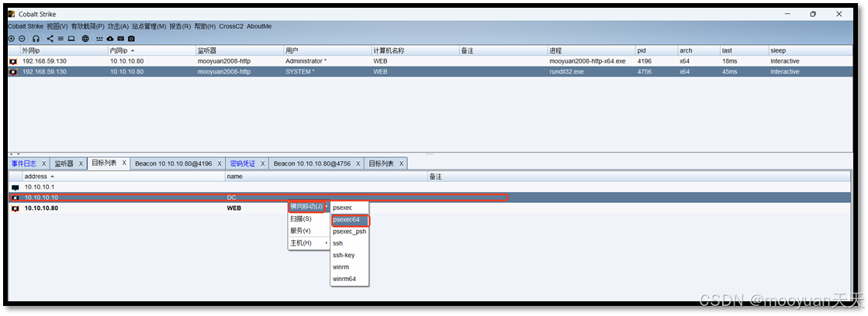868x316 pixels.
Task: Close the 监听器 tab
Action: click(81, 164)
